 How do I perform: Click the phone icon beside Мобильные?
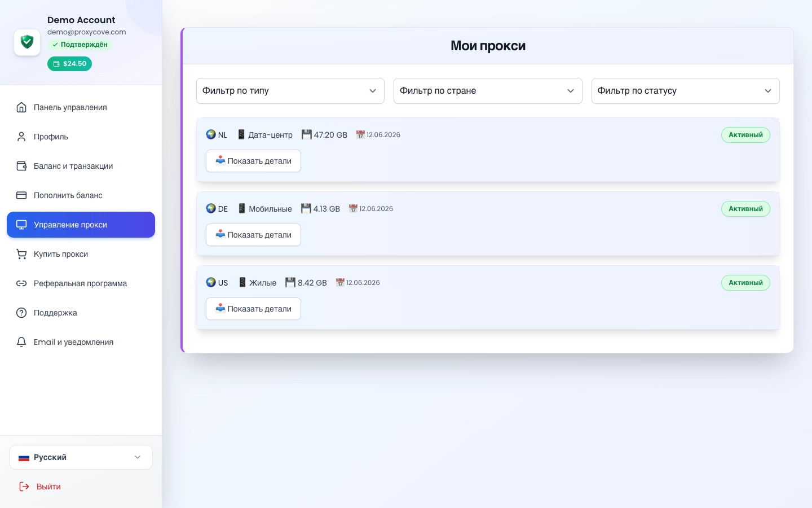click(242, 208)
